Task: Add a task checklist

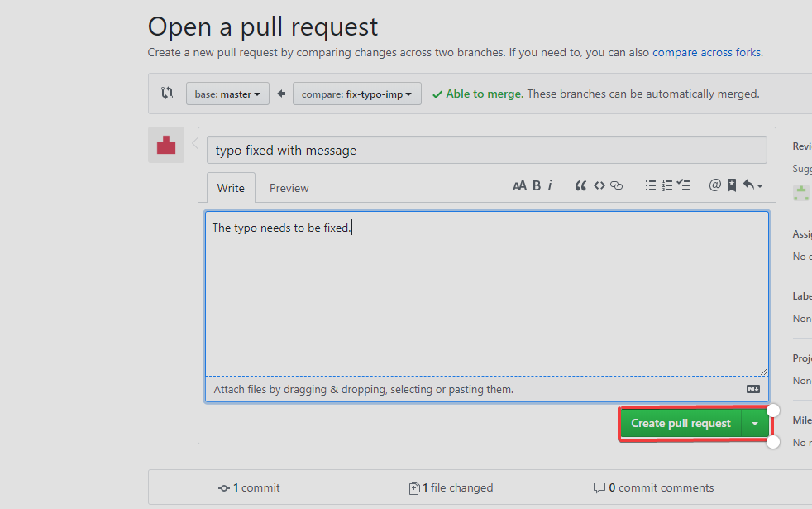Action: click(x=684, y=185)
